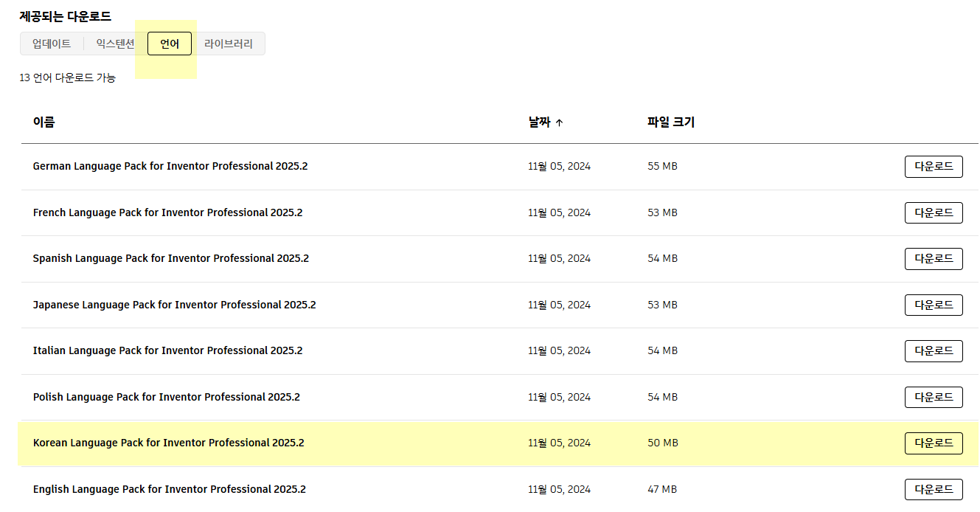This screenshot has width=980, height=512.
Task: Download the Polish Language Pack
Action: pyautogui.click(x=934, y=397)
